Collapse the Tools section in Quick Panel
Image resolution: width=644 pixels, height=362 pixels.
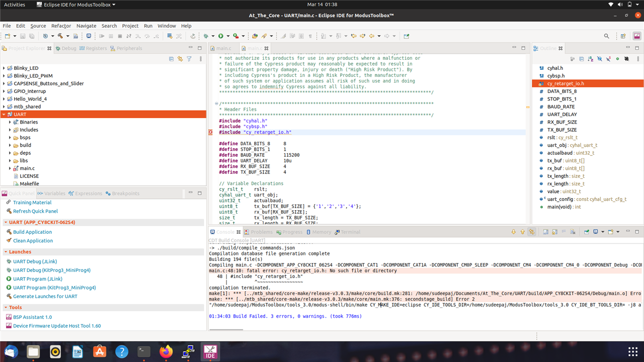pyautogui.click(x=6, y=307)
